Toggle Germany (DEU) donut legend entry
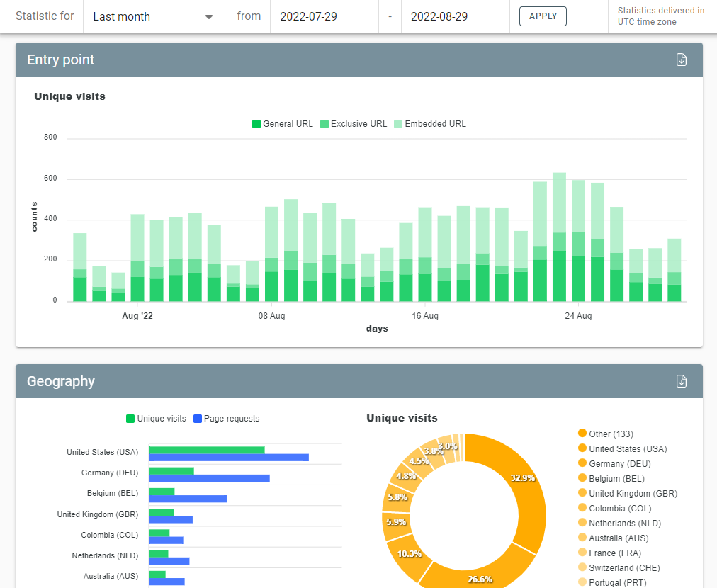This screenshot has height=588, width=717. (x=614, y=463)
